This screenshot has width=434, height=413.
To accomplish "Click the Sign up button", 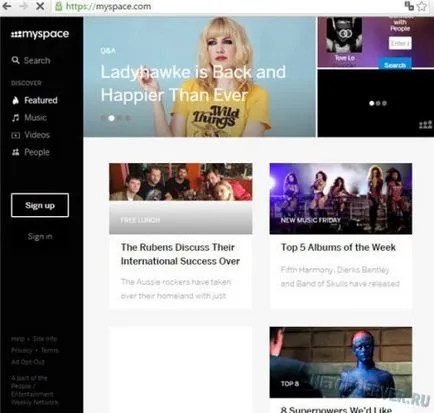I will (40, 205).
